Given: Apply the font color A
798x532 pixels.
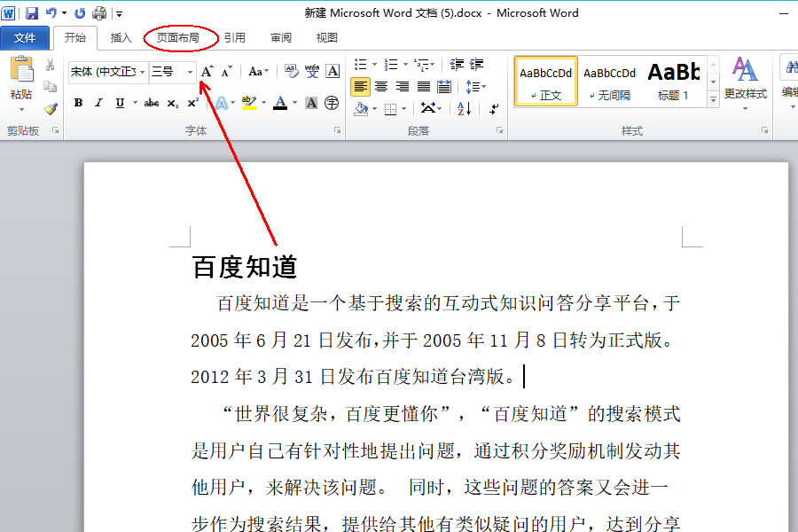Looking at the screenshot, I should (280, 103).
